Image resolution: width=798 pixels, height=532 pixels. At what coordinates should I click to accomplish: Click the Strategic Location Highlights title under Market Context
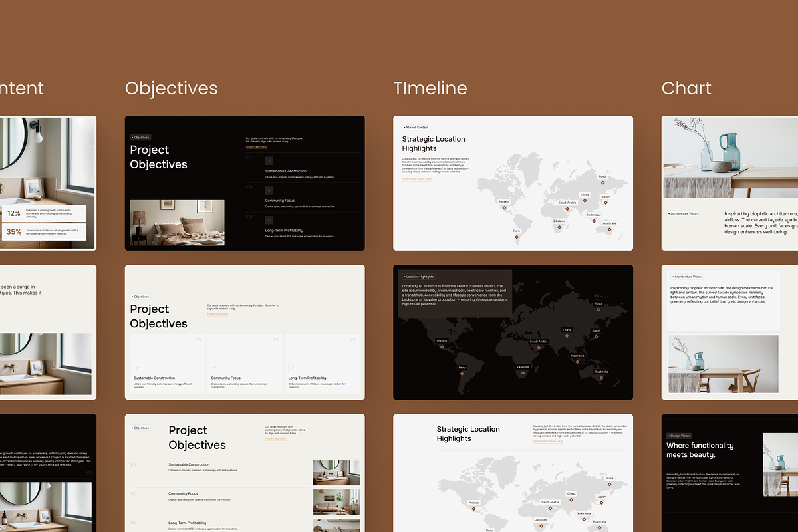[x=434, y=144]
